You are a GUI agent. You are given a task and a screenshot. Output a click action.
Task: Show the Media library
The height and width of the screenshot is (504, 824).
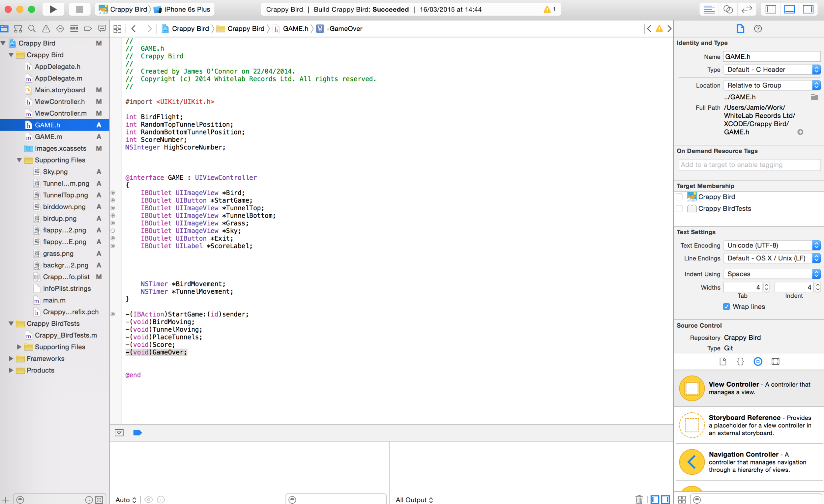pyautogui.click(x=776, y=362)
